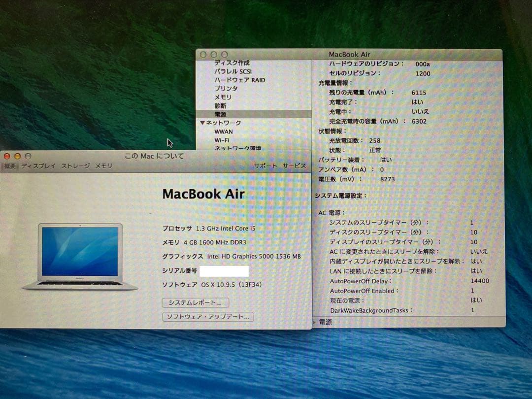This screenshot has height=399, width=532.
Task: Select WWAN under ネットワーク
Action: pyautogui.click(x=223, y=132)
